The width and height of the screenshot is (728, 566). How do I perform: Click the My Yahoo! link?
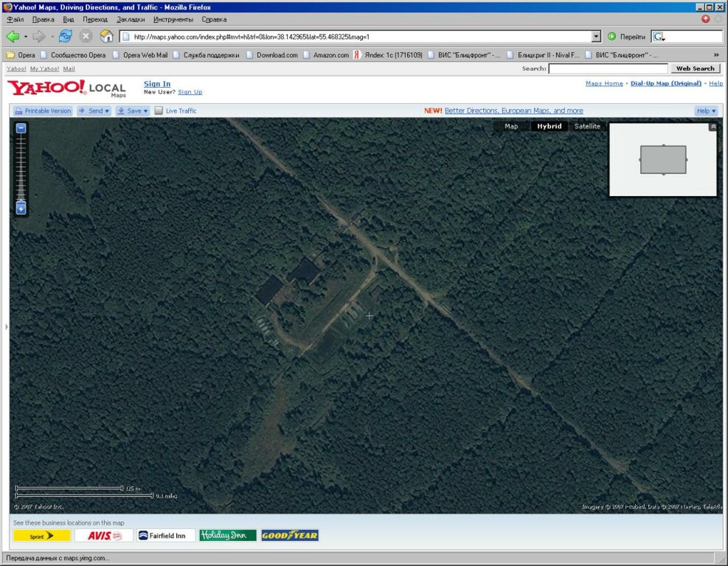(44, 69)
